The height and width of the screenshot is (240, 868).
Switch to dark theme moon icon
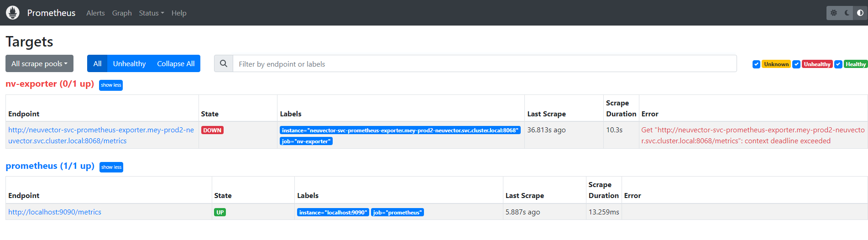click(847, 13)
